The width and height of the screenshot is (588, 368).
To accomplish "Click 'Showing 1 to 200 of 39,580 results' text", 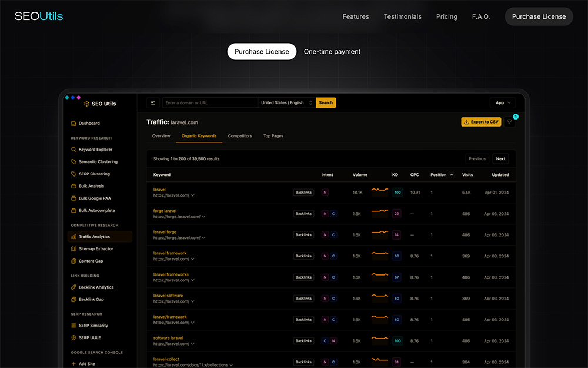I will click(186, 159).
